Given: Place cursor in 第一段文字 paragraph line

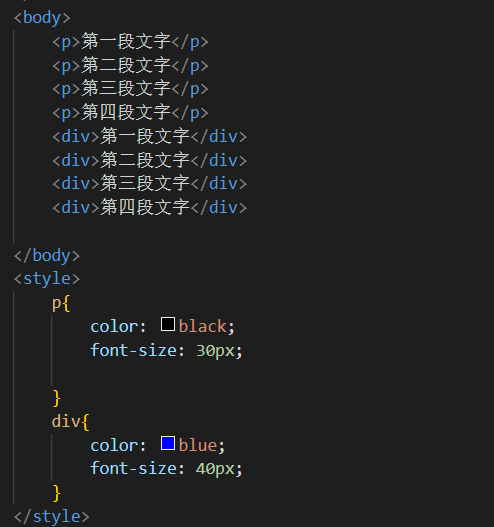Looking at the screenshot, I should (x=130, y=42).
